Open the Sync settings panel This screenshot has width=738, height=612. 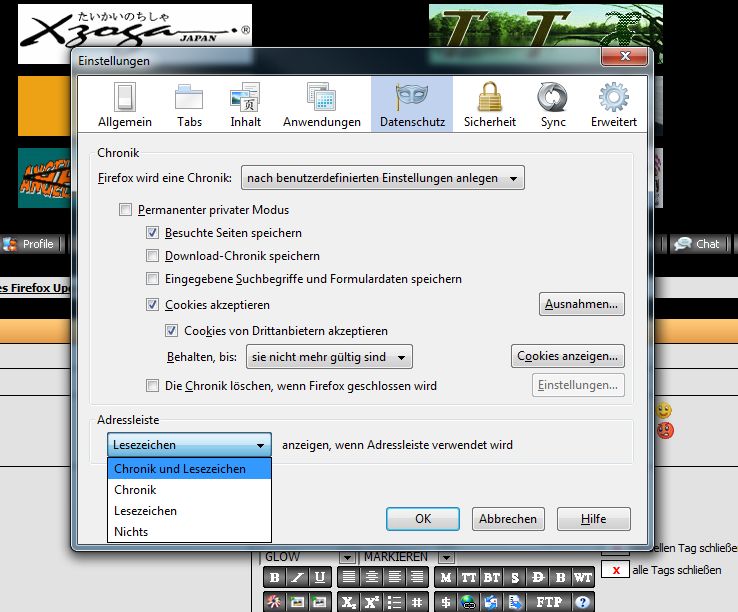552,105
